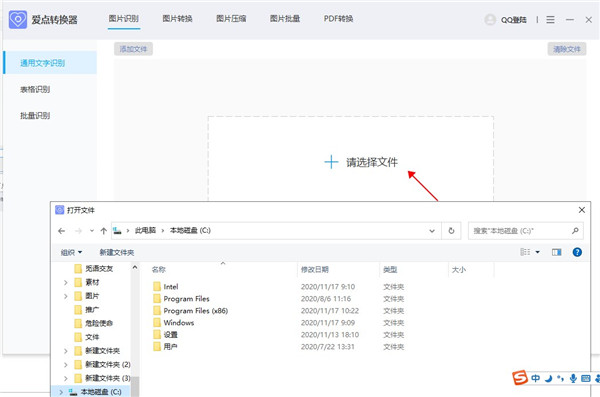
Task: Click the 爱点转换器 heart logo icon
Action: coord(18,19)
